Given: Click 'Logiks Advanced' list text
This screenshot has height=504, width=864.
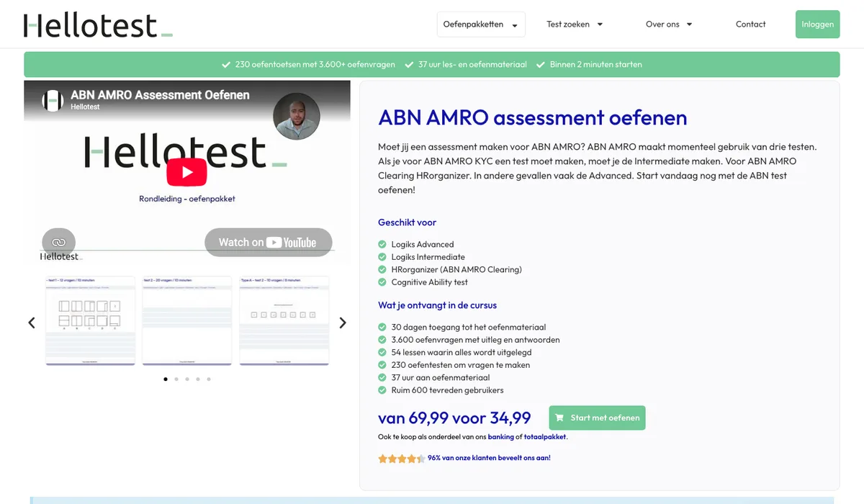Looking at the screenshot, I should point(423,244).
